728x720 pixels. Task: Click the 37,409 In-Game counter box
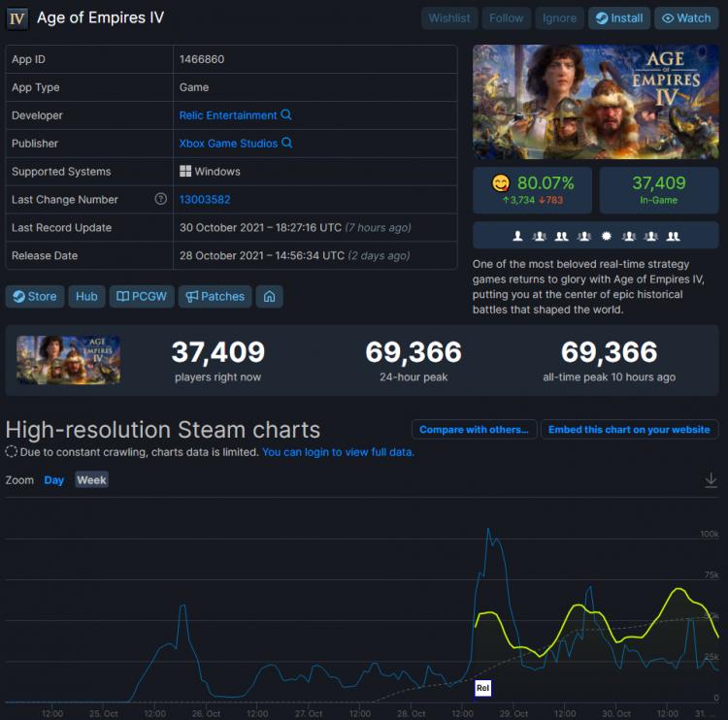pos(659,190)
